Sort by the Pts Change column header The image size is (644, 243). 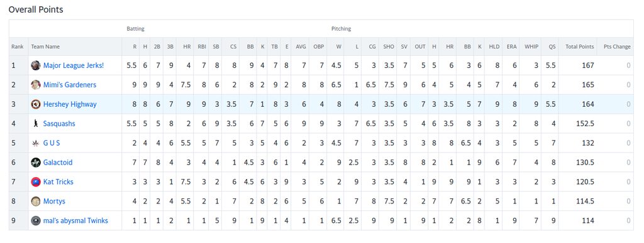point(617,46)
